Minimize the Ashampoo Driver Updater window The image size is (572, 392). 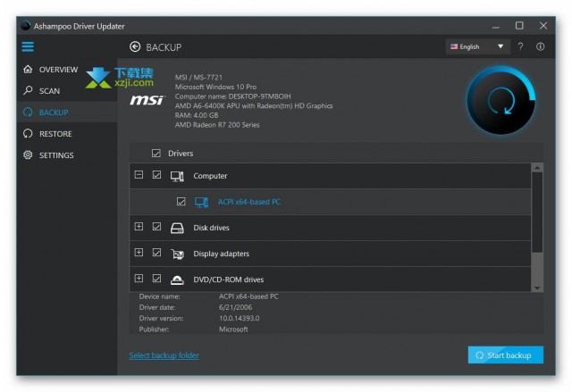(x=496, y=26)
